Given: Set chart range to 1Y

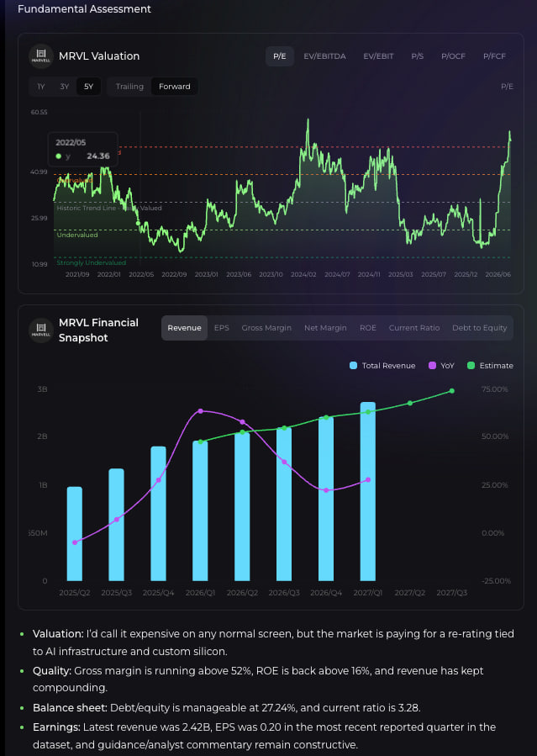Looking at the screenshot, I should (41, 87).
